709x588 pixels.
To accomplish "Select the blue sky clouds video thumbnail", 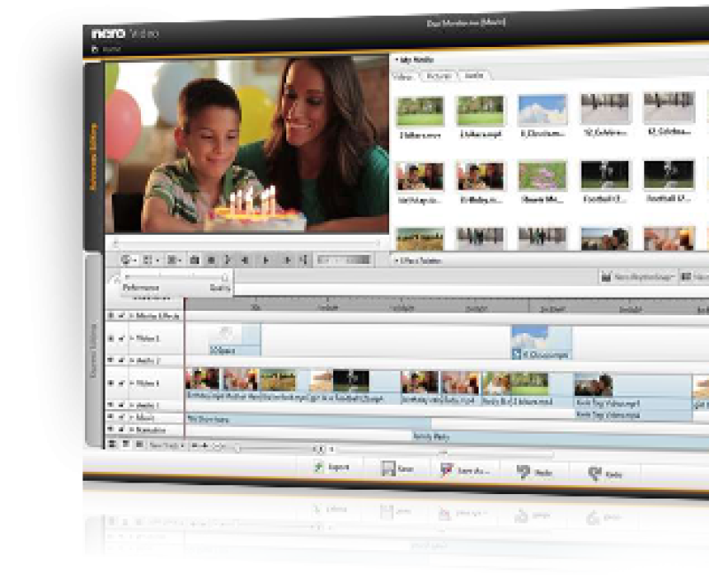I will tap(541, 111).
